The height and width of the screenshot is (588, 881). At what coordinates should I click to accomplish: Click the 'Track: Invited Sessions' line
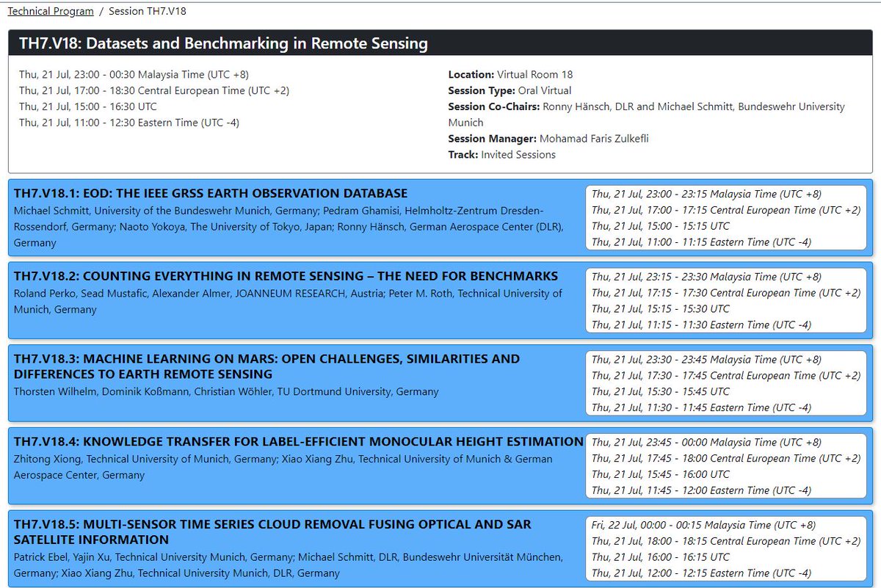(501, 155)
